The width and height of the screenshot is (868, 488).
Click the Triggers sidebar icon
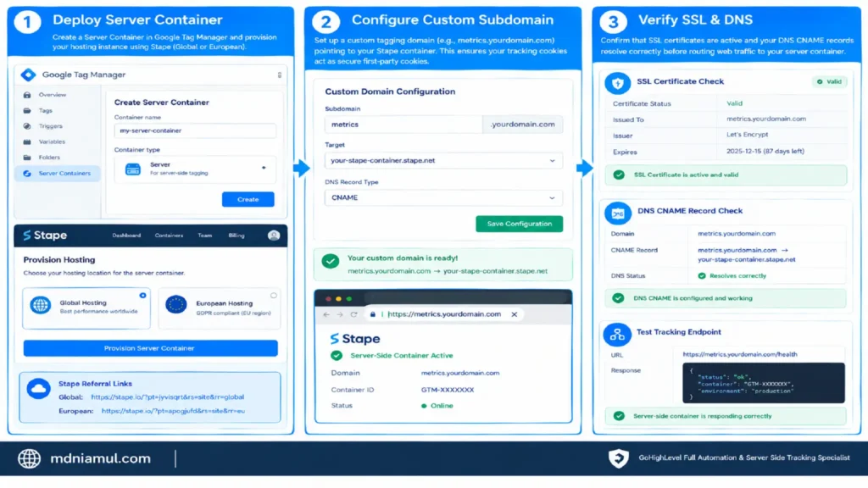pos(27,126)
